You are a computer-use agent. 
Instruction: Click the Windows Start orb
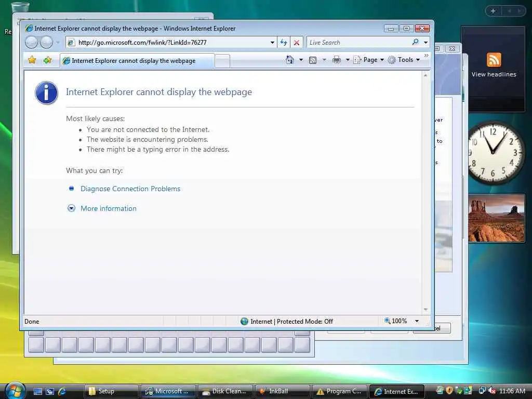point(15,391)
